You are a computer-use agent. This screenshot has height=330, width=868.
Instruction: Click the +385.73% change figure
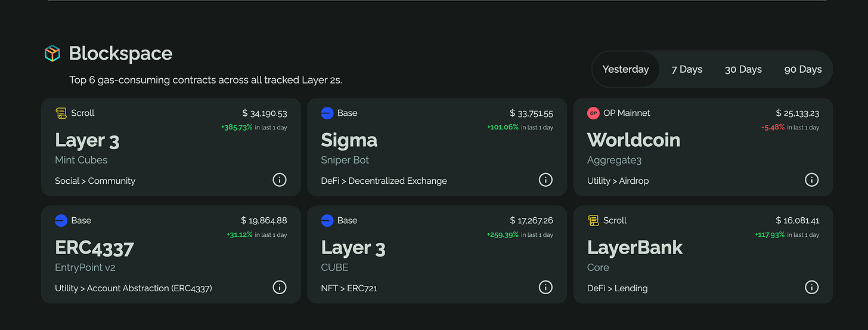pyautogui.click(x=237, y=127)
